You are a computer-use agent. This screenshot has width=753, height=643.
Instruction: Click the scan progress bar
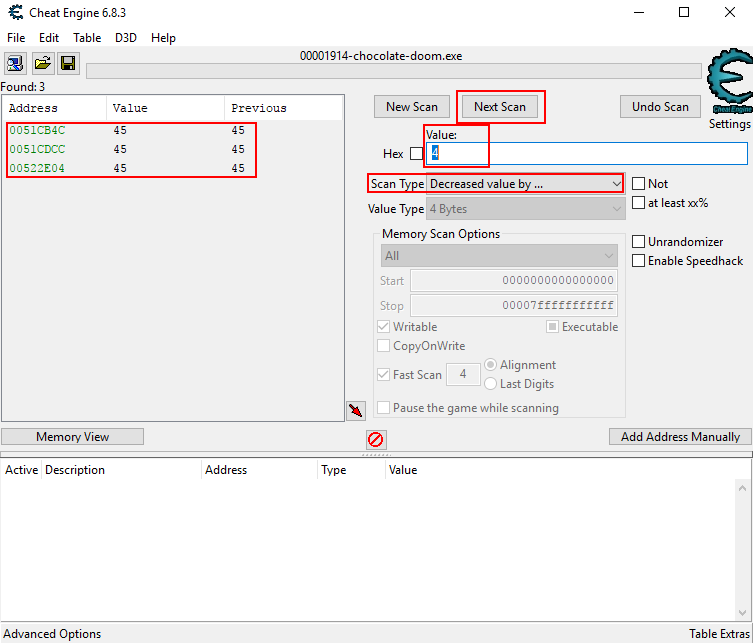click(394, 71)
